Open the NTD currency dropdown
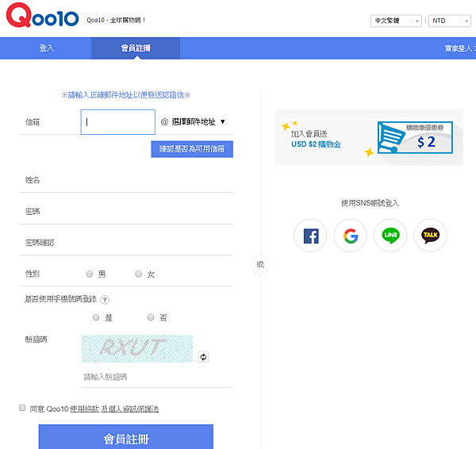 tap(450, 21)
